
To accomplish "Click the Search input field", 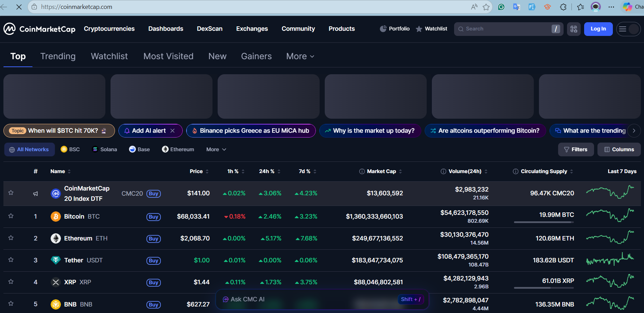I will 506,29.
